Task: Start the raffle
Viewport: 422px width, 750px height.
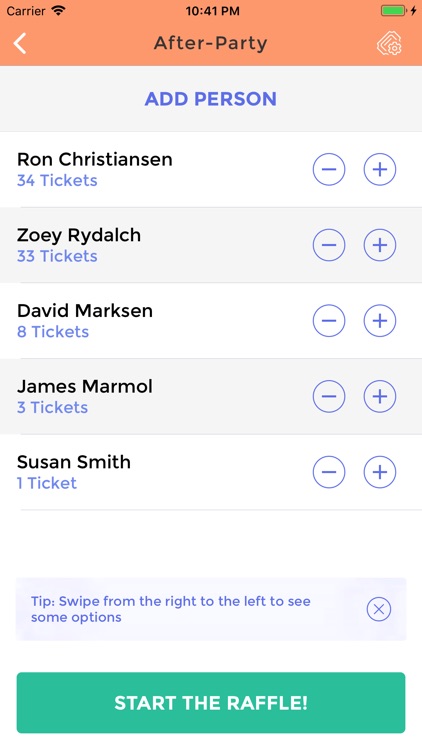Action: point(211,703)
